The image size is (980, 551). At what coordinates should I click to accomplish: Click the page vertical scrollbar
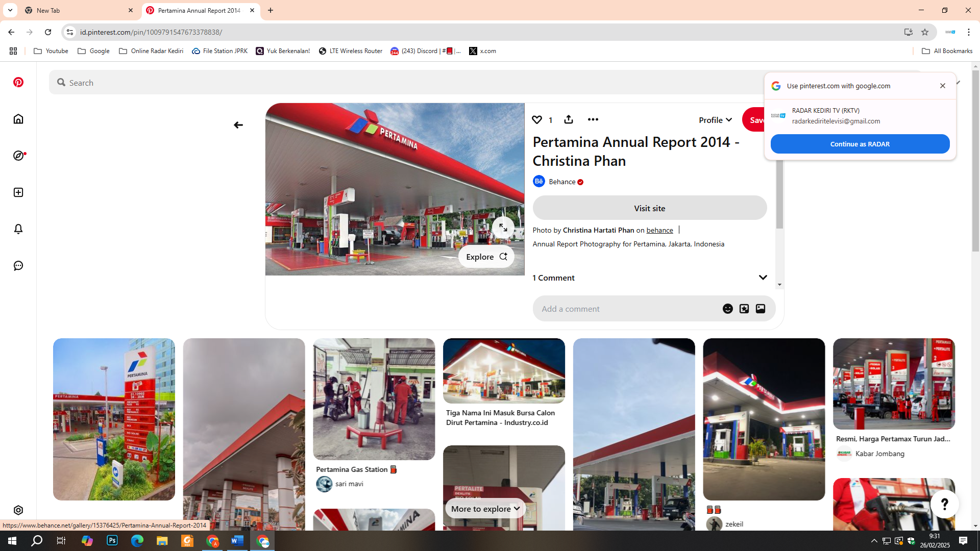tap(975, 161)
